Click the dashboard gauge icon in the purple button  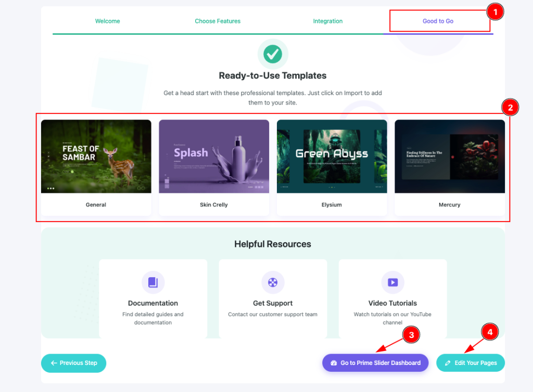334,363
